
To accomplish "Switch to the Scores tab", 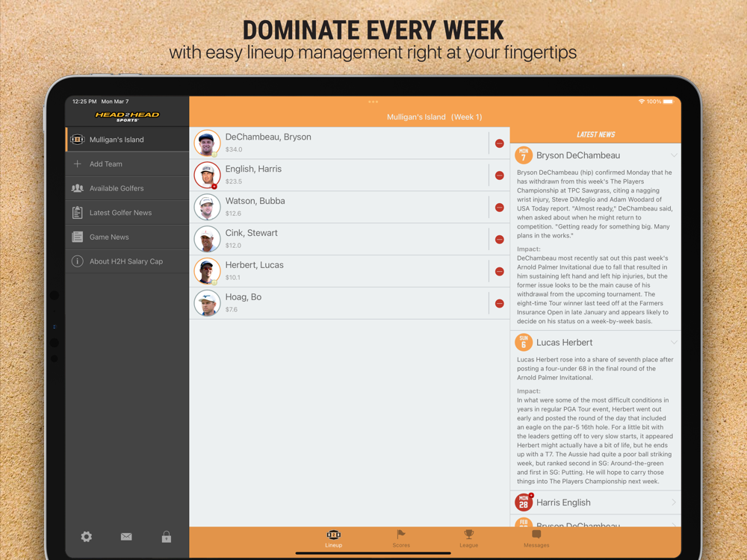I will 401,539.
